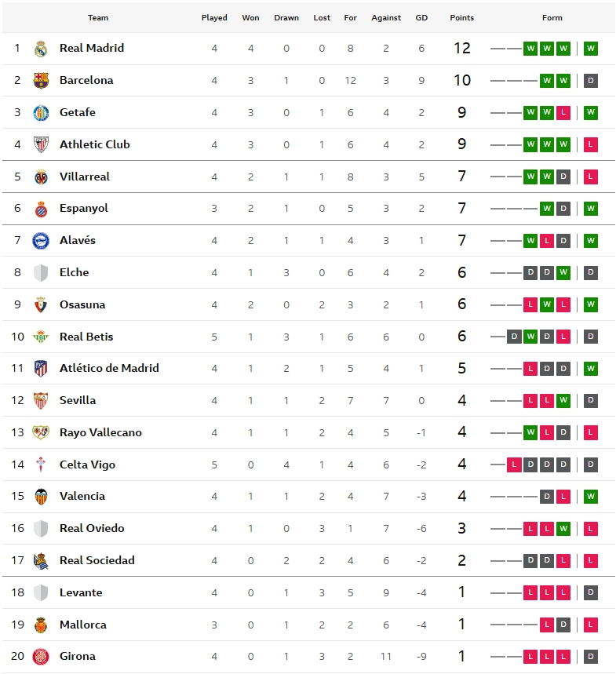Image resolution: width=616 pixels, height=674 pixels.
Task: Click the Mallorca club crest icon
Action: pos(41,625)
